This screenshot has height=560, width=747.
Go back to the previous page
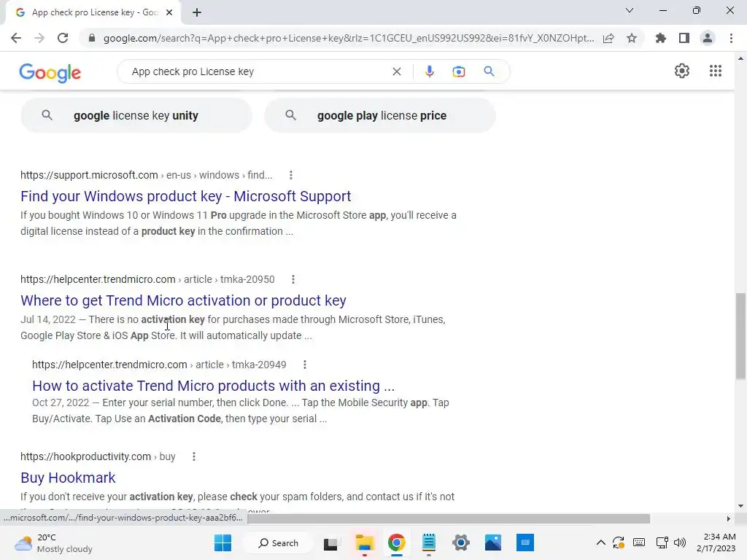click(x=16, y=38)
